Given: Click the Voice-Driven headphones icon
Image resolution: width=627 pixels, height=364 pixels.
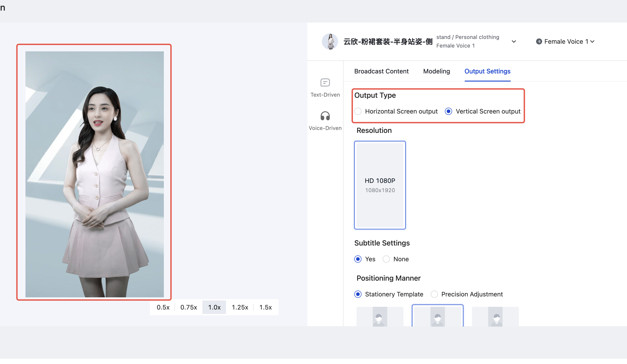Looking at the screenshot, I should click(325, 116).
